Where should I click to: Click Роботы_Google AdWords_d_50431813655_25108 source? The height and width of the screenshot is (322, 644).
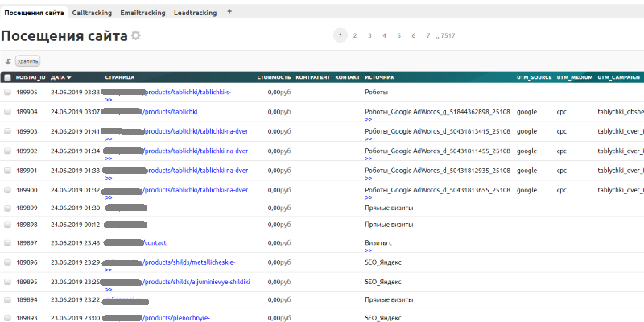coord(437,190)
